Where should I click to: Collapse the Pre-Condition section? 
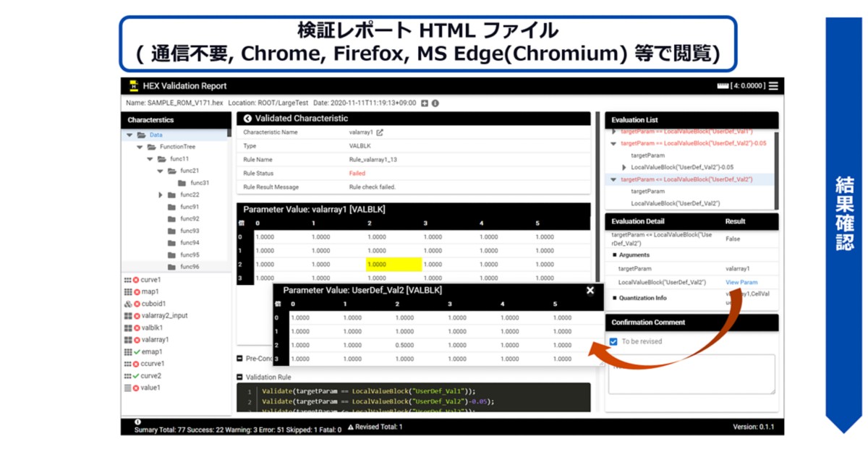point(239,358)
